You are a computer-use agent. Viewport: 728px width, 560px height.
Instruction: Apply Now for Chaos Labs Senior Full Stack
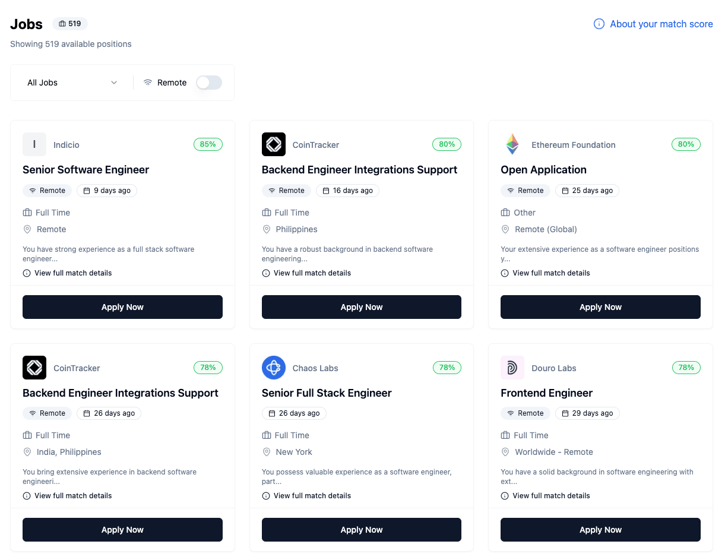pos(362,530)
